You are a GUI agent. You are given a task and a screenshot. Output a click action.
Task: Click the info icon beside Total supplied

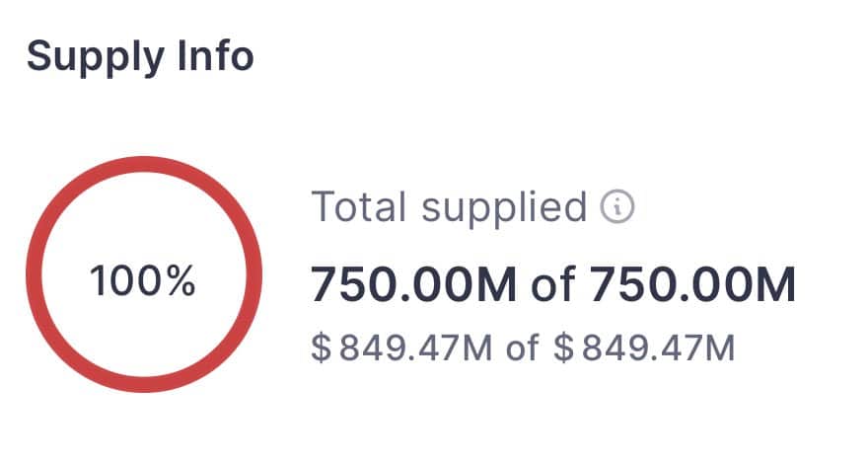coord(617,207)
